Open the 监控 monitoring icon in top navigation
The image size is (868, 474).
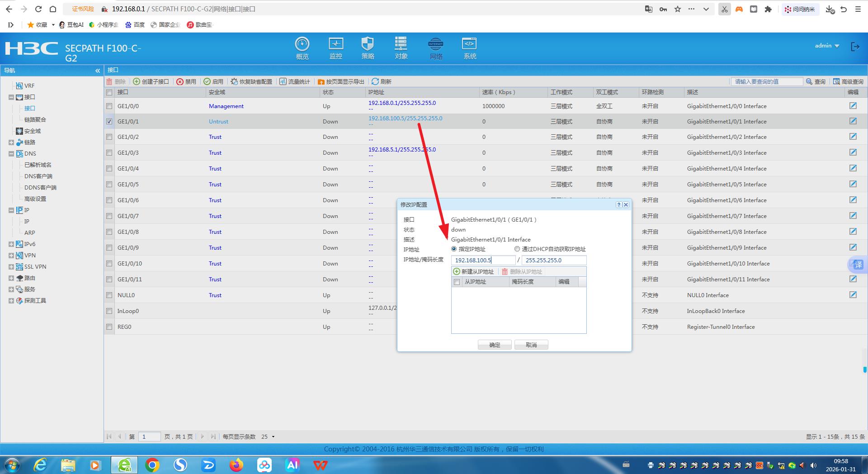coord(335,48)
